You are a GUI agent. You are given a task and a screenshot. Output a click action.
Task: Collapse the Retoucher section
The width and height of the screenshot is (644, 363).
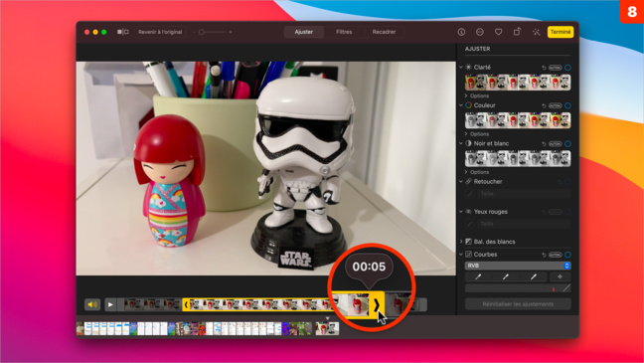(x=461, y=181)
